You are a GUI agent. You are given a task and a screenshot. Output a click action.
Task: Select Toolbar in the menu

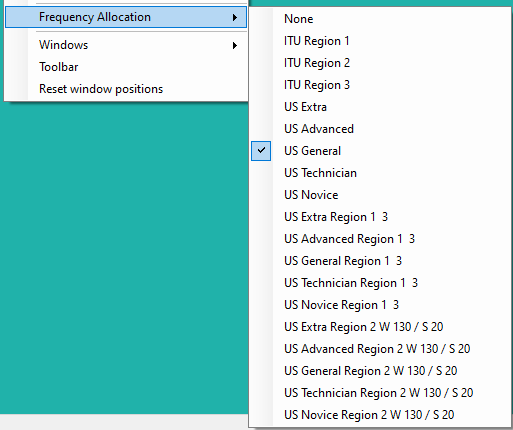126,67
